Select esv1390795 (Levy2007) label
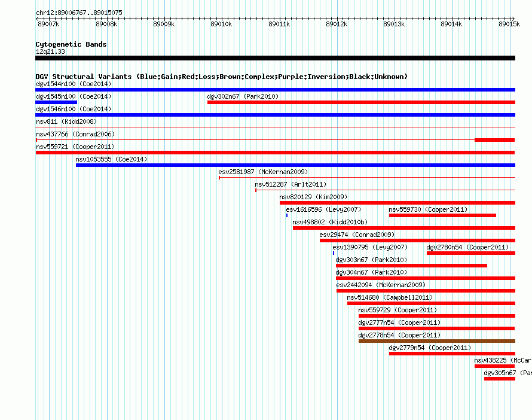This screenshot has width=532, height=420. (x=370, y=247)
